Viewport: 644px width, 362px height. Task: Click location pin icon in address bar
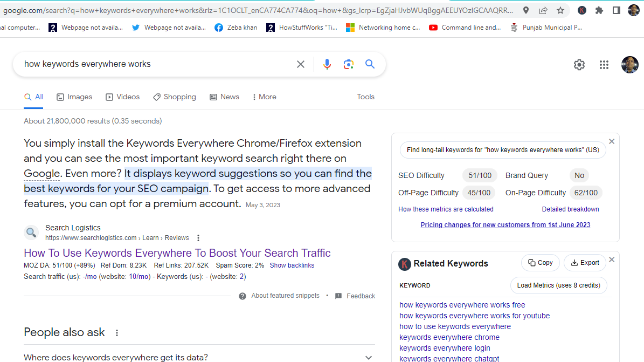pos(526,10)
